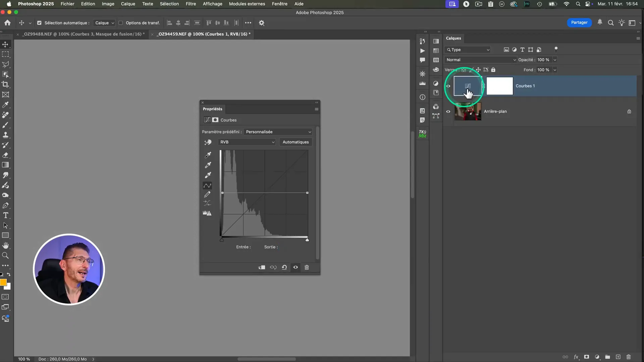Select the Brush tool
This screenshot has width=644, height=362.
(x=5, y=125)
